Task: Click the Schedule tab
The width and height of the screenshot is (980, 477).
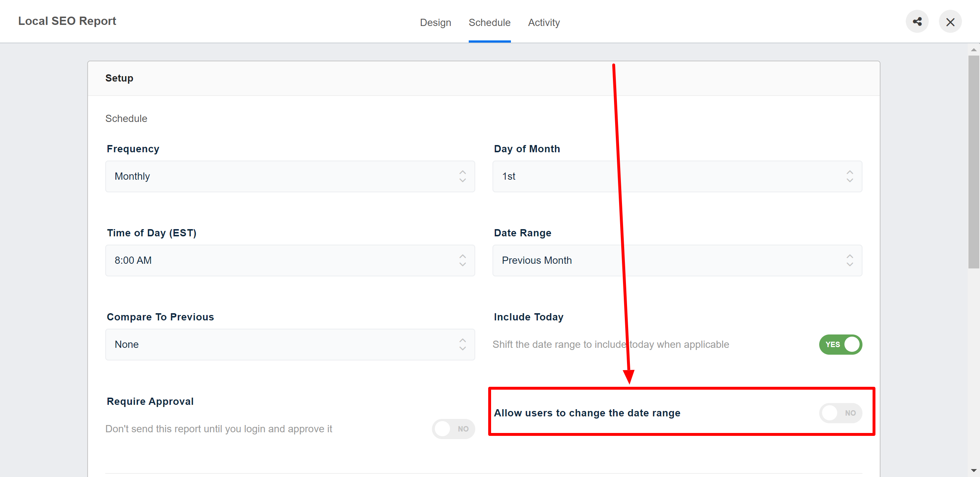Action: pyautogui.click(x=489, y=22)
